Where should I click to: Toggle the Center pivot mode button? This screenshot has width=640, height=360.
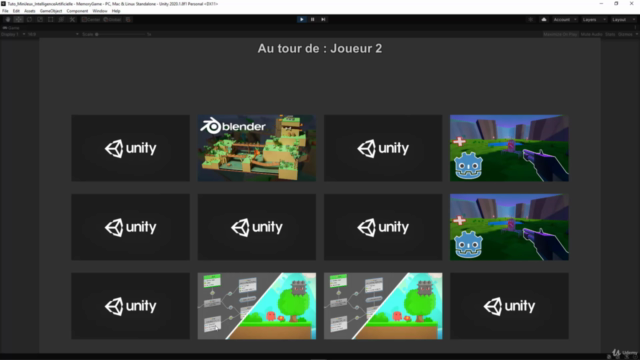point(91,20)
